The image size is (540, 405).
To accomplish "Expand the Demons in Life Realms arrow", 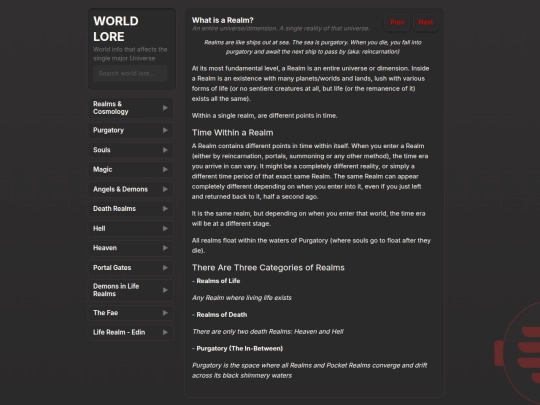I will pyautogui.click(x=165, y=290).
